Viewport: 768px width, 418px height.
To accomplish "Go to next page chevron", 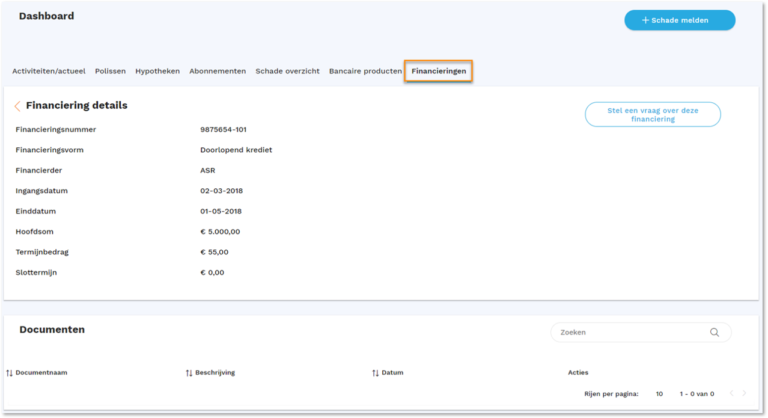I will pos(744,393).
